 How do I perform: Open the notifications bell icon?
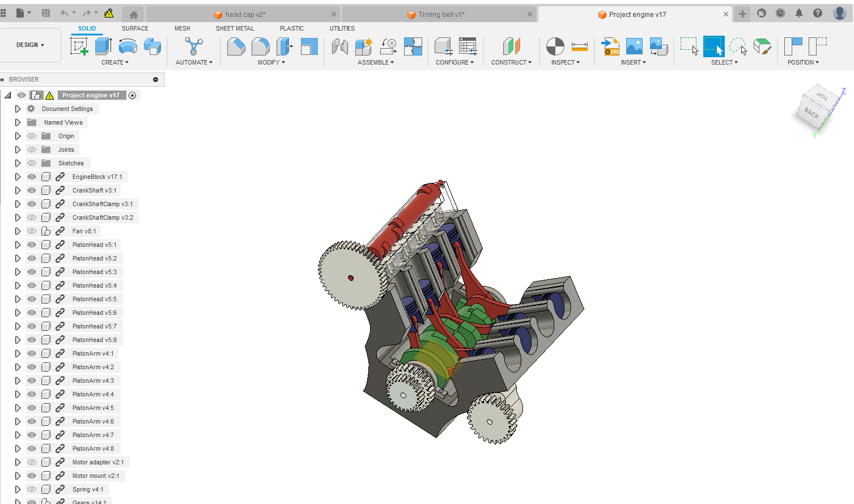[x=799, y=13]
